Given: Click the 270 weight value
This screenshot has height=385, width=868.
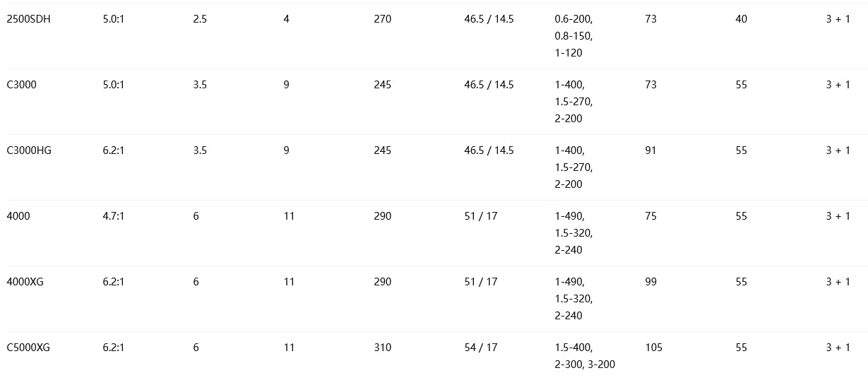Looking at the screenshot, I should coord(382,19).
